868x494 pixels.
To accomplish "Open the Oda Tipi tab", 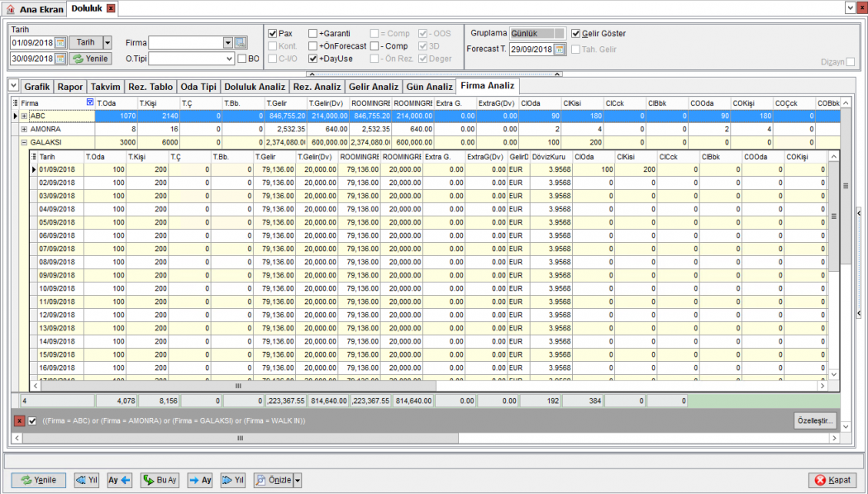I will (x=198, y=87).
